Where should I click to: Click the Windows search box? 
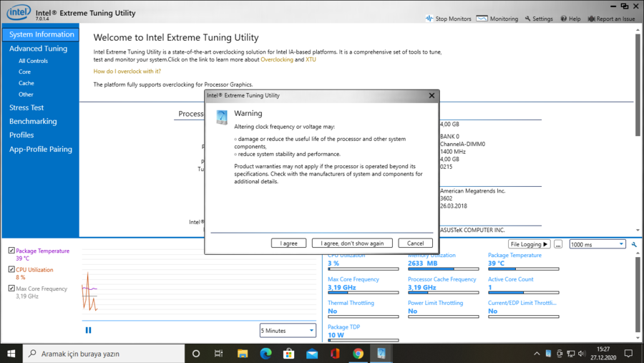[104, 354]
